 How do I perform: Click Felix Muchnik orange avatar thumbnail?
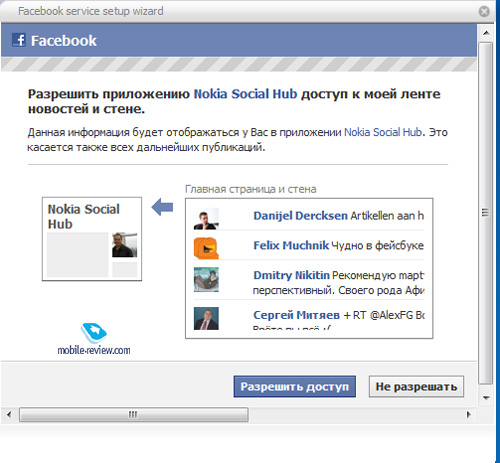[x=206, y=248]
